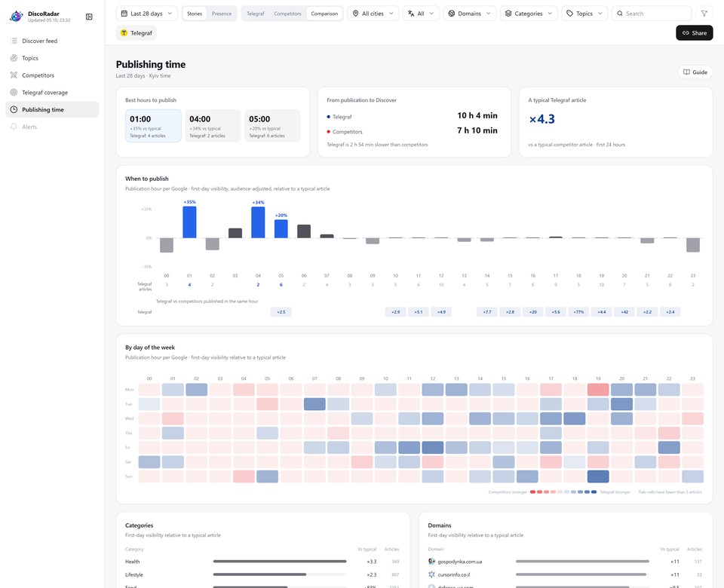
Task: Open Telegraf coverage page
Action: click(52, 92)
